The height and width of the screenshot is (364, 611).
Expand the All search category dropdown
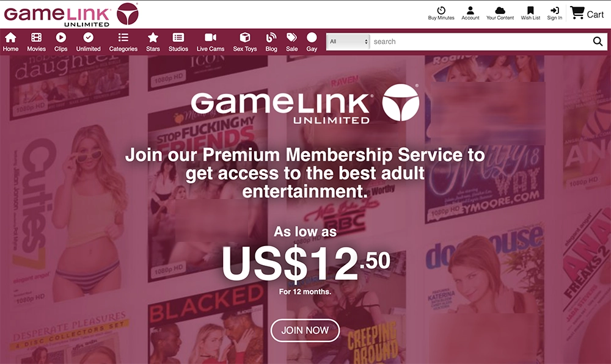pyautogui.click(x=348, y=42)
